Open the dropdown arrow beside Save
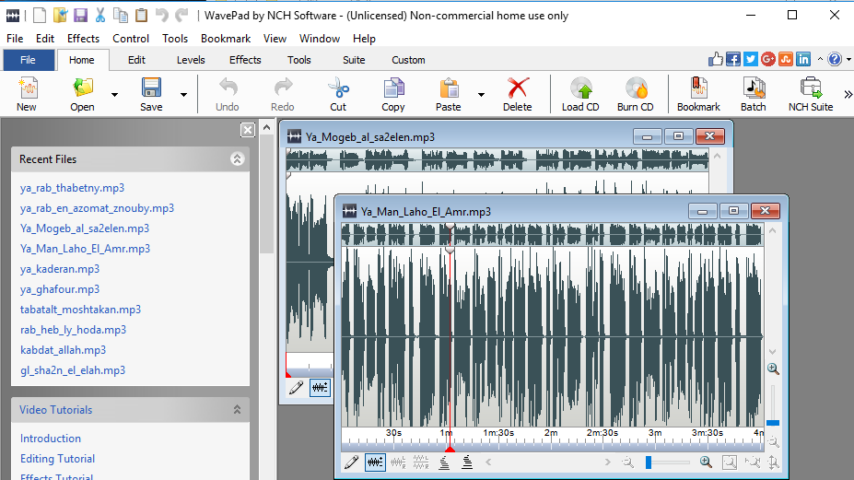The width and height of the screenshot is (854, 480). [184, 95]
